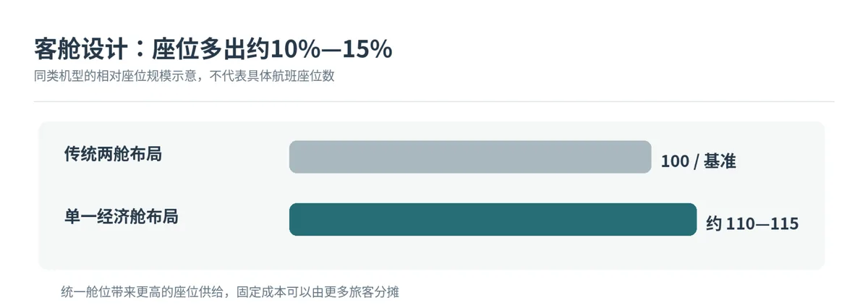Image resolution: width=868 pixels, height=308 pixels.
Task: Click the colon in the main heading
Action: pos(139,49)
